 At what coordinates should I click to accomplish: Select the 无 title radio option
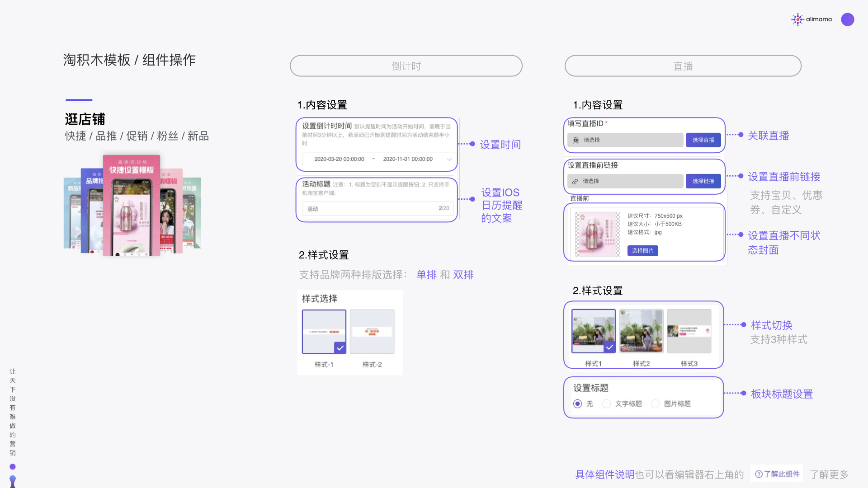[577, 404]
